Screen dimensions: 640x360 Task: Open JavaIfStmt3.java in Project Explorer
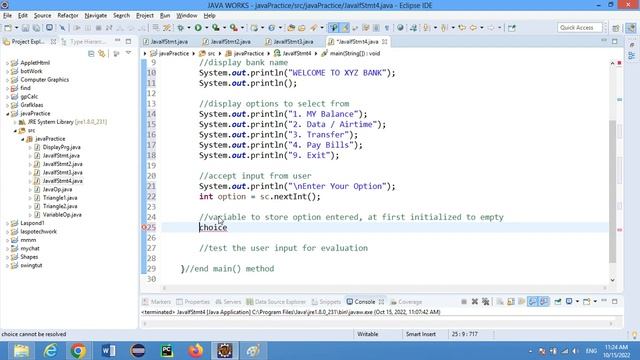(62, 173)
